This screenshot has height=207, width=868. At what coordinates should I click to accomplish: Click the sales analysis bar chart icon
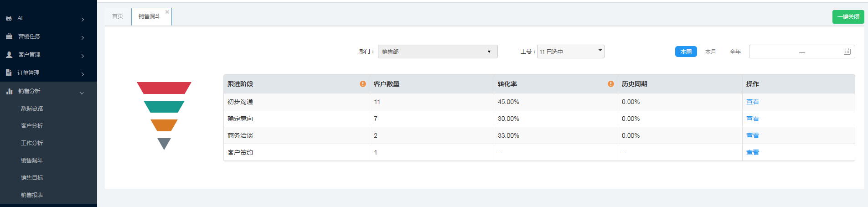pos(9,91)
